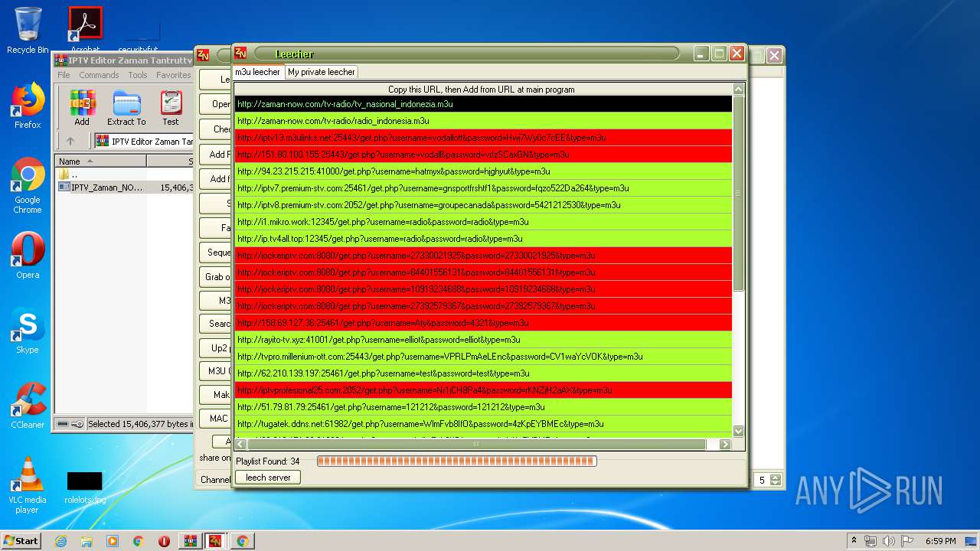Switch to the m3u leecher tab

pos(258,72)
